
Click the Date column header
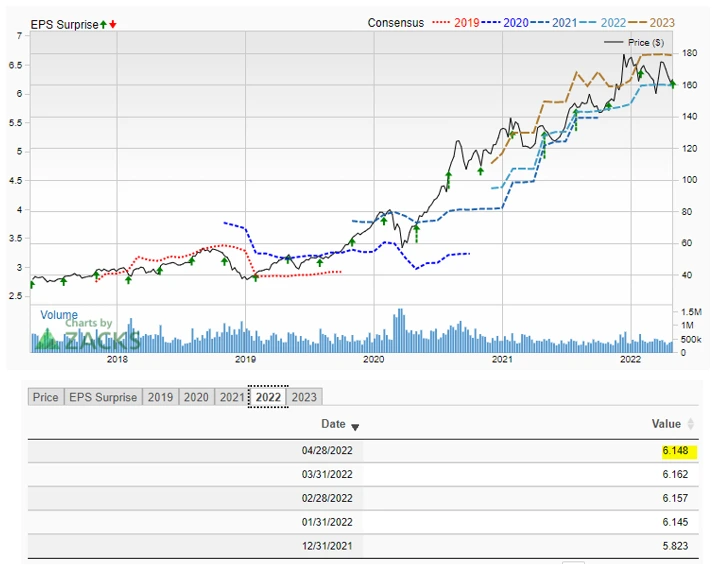333,424
